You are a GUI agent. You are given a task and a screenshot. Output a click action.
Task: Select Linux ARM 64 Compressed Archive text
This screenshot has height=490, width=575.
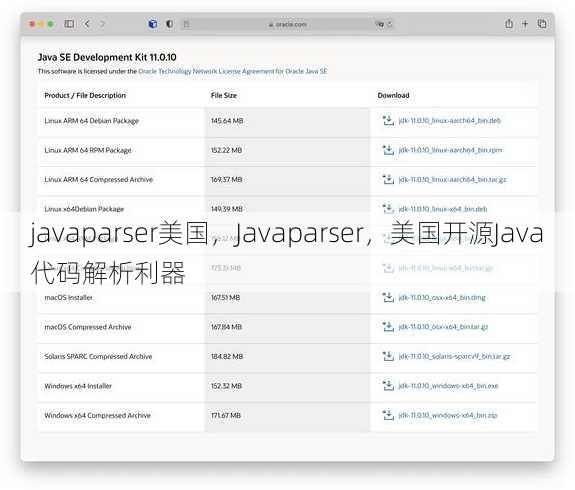(x=99, y=180)
